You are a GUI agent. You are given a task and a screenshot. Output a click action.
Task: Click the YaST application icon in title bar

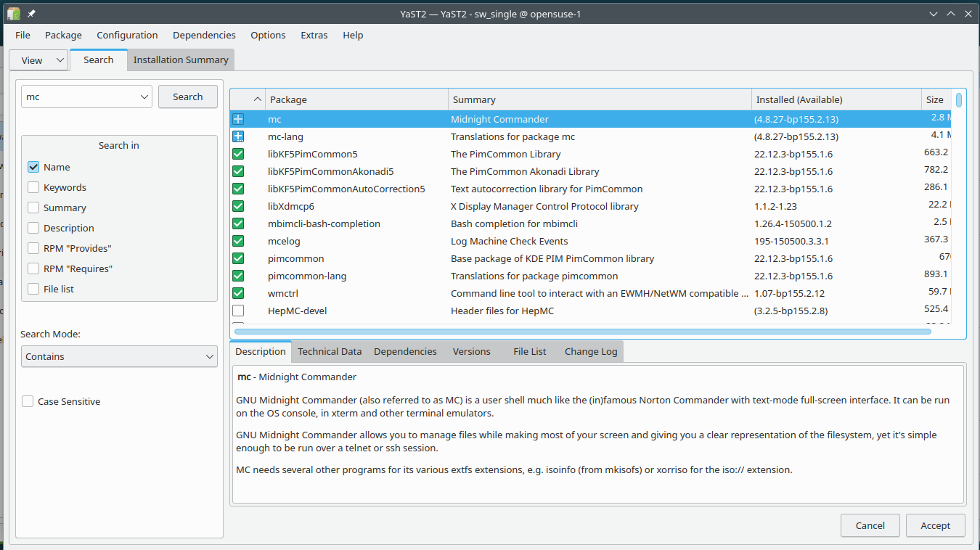coord(14,14)
